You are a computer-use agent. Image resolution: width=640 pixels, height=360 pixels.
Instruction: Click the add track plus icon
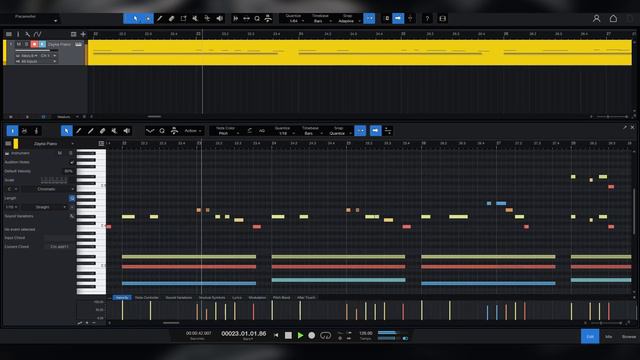click(x=83, y=34)
